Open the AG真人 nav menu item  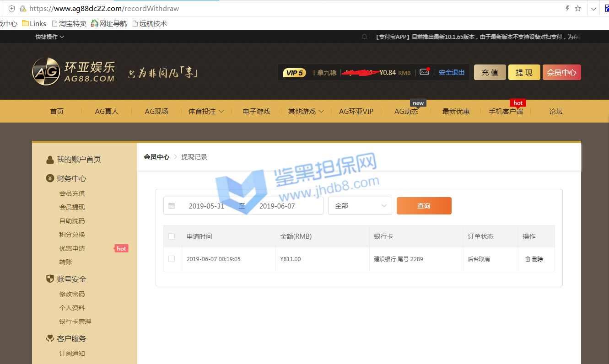coord(107,111)
